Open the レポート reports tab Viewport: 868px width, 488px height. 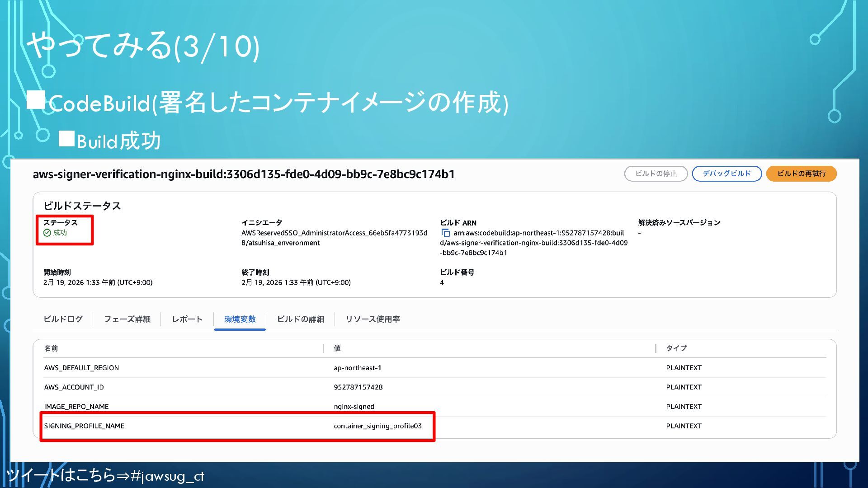point(187,319)
